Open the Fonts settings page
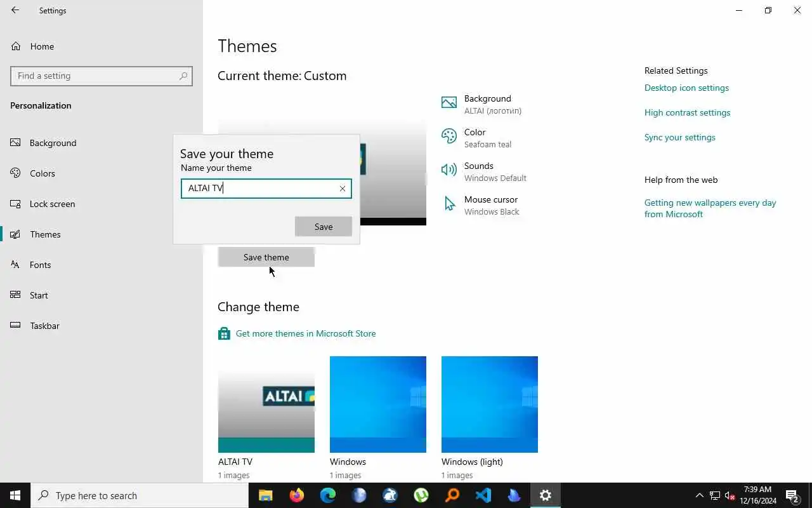 pyautogui.click(x=101, y=265)
